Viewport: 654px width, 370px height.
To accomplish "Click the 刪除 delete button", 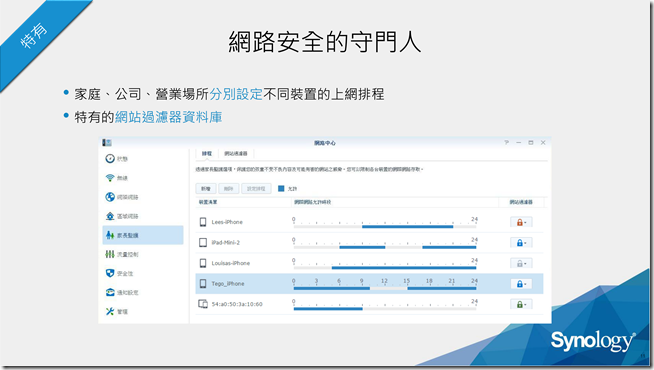I will point(229,189).
